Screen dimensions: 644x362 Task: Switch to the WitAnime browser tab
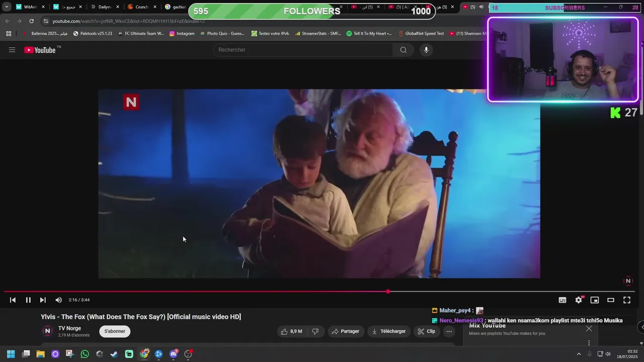[x=30, y=7]
